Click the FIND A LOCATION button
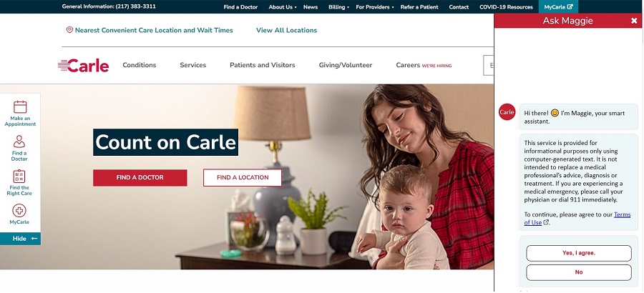Viewport: 644px width, 293px height. coord(243,178)
